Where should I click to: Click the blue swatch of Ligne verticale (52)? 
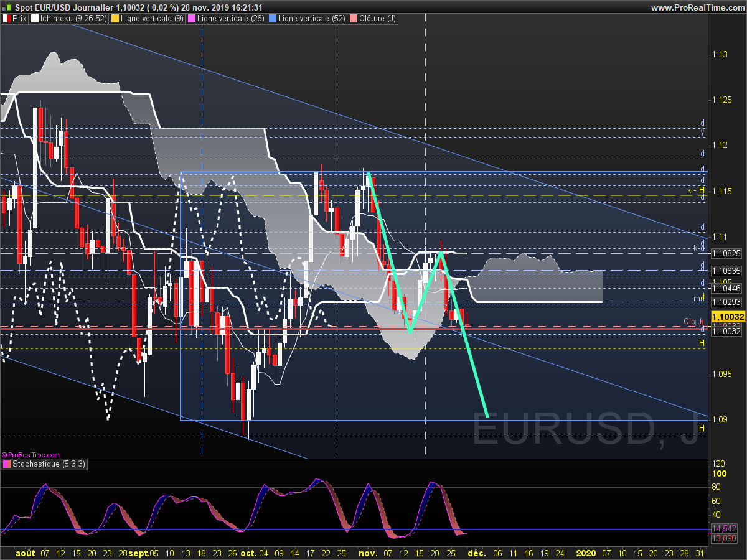[x=274, y=19]
